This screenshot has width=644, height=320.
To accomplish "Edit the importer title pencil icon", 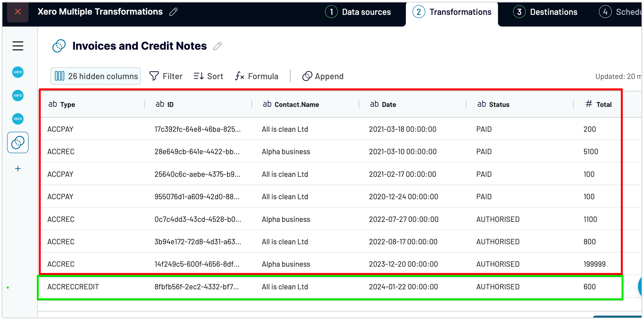I will pyautogui.click(x=173, y=12).
